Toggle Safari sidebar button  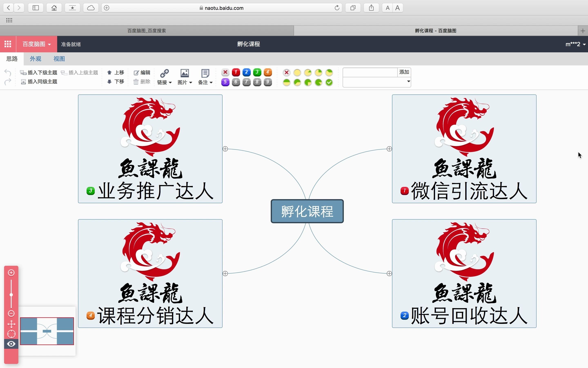tap(36, 8)
